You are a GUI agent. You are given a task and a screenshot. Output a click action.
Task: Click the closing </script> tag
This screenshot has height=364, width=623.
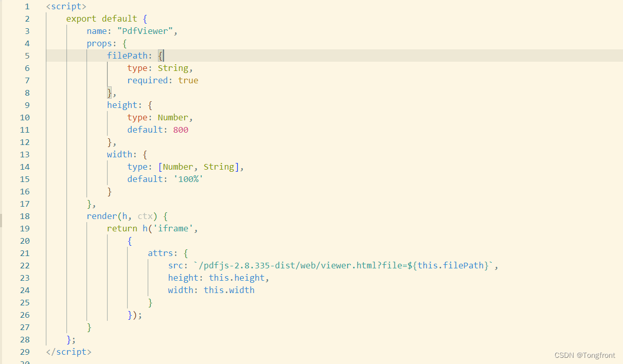point(68,352)
